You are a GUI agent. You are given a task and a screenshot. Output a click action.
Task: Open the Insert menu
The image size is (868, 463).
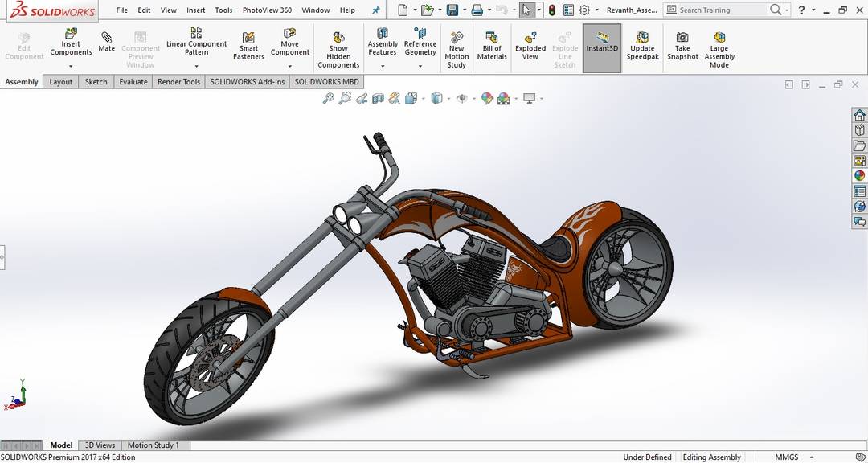pos(196,10)
